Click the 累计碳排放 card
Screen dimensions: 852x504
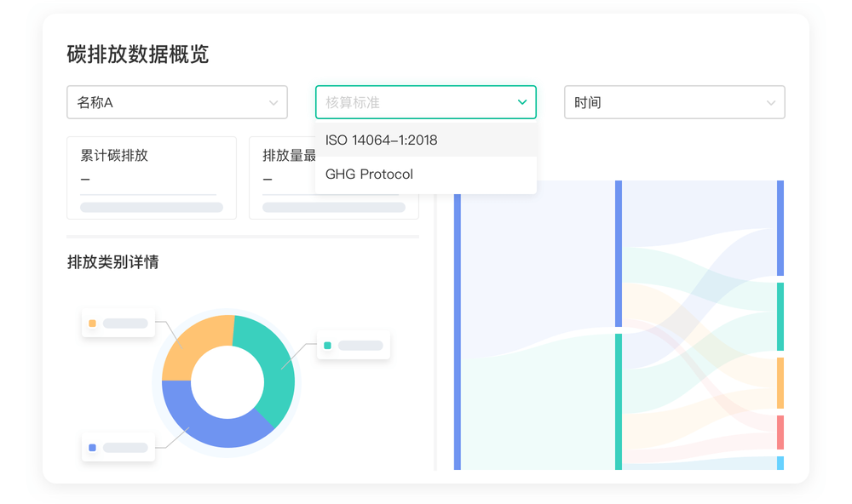coord(152,178)
